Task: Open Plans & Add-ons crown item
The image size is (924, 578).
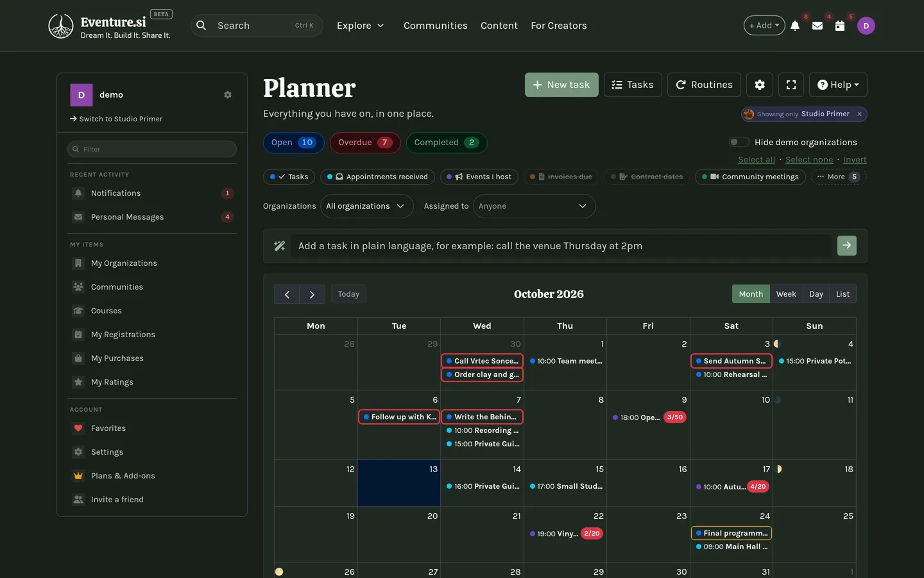Action: tap(152, 476)
